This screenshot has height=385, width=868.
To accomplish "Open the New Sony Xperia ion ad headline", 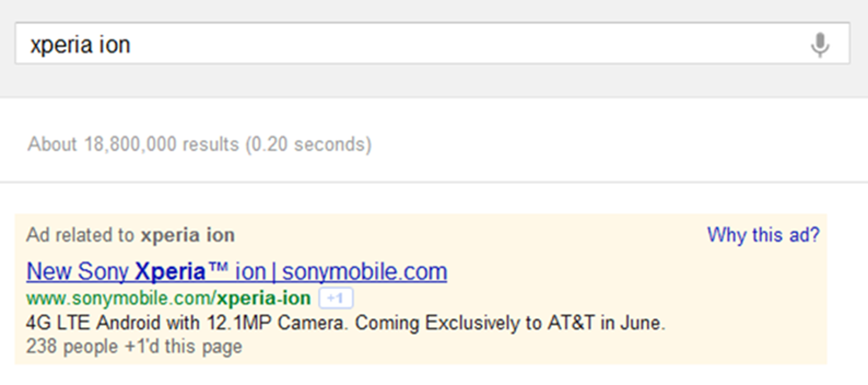I will [x=236, y=271].
